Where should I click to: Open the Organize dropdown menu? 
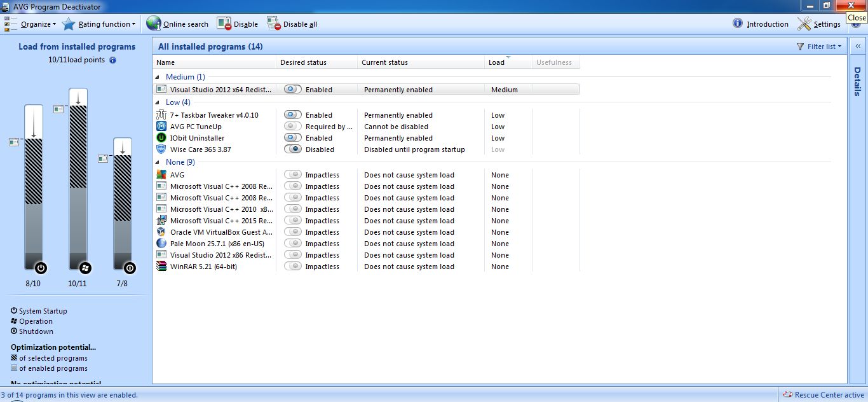click(x=31, y=24)
